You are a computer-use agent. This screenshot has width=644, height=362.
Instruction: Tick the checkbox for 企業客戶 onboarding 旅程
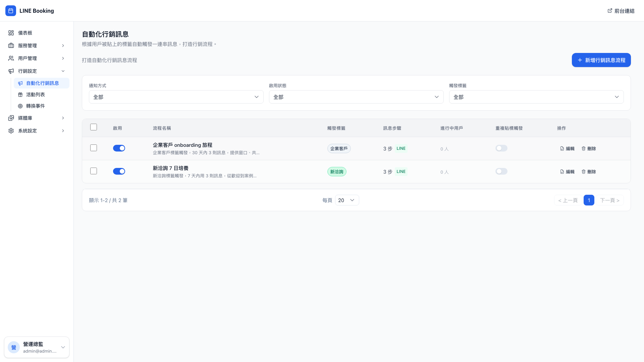tap(94, 148)
